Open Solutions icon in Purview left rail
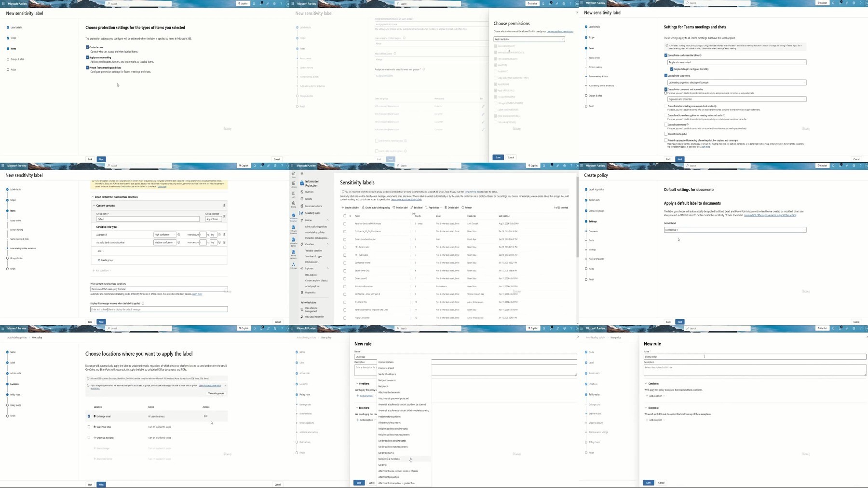This screenshot has height=488, width=868. (x=293, y=184)
